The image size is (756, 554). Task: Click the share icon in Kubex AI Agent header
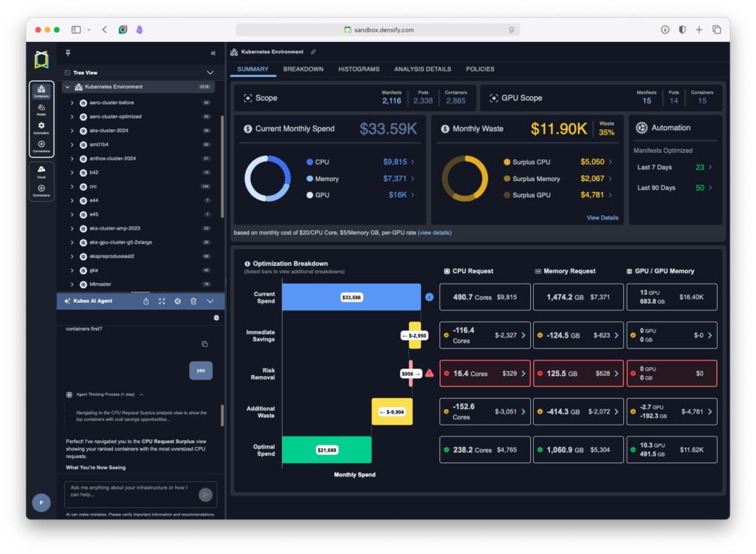pos(146,301)
